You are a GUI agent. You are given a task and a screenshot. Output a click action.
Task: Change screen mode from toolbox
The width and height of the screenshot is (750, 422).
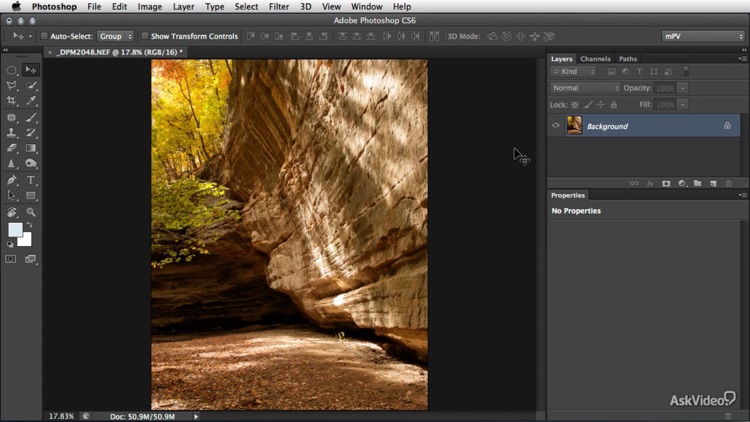coord(30,259)
